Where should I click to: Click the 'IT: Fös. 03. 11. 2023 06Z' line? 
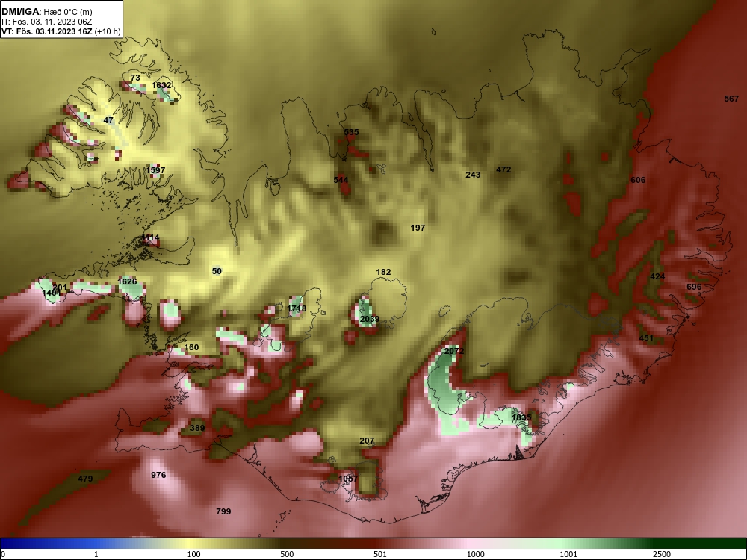[46, 22]
